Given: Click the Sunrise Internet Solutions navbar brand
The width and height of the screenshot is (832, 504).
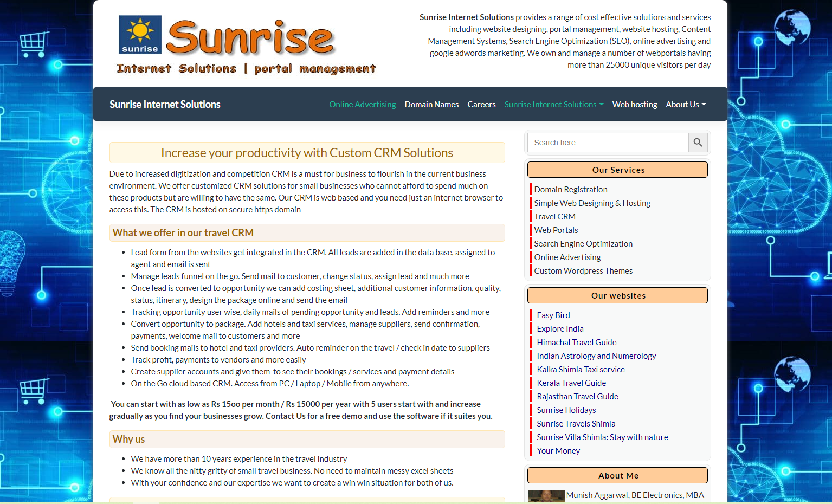Looking at the screenshot, I should point(165,105).
